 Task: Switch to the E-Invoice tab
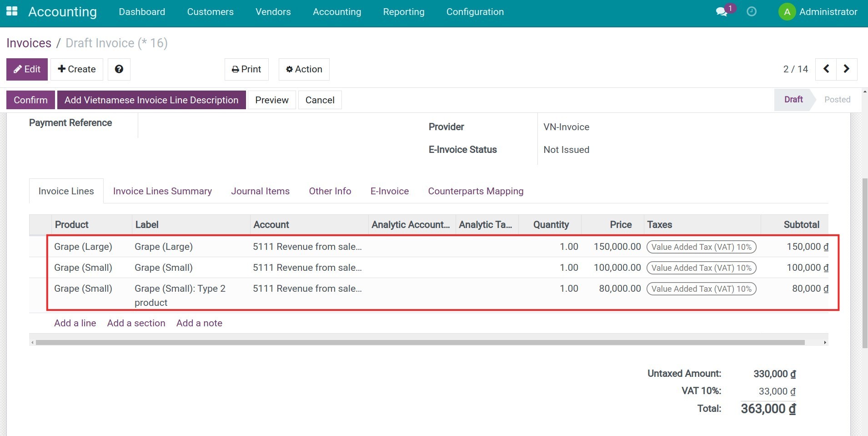point(390,191)
